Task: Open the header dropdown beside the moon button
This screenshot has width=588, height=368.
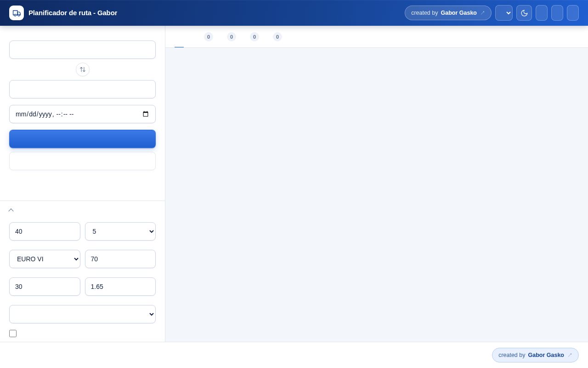Action: coord(504,13)
